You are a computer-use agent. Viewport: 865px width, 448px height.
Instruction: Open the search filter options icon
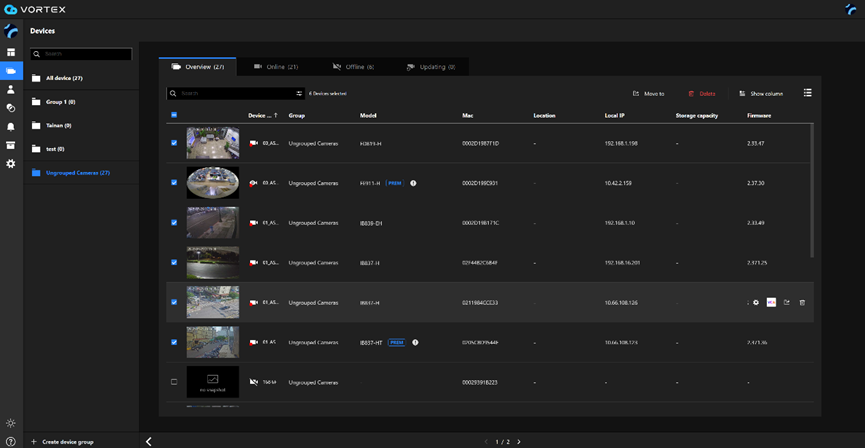coord(299,94)
